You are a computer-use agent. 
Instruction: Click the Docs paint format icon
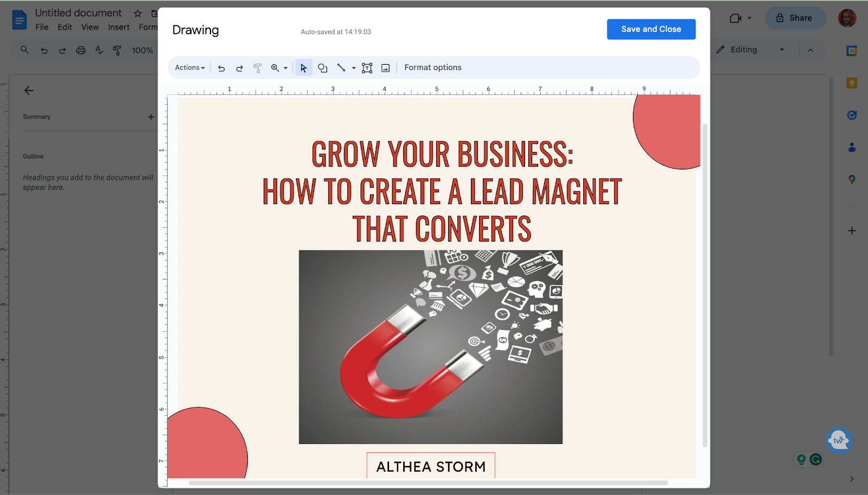117,50
